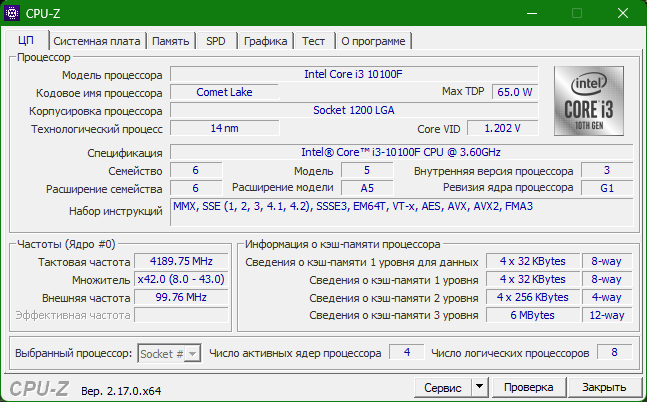
Task: Select the ЦП tab
Action: (x=25, y=41)
